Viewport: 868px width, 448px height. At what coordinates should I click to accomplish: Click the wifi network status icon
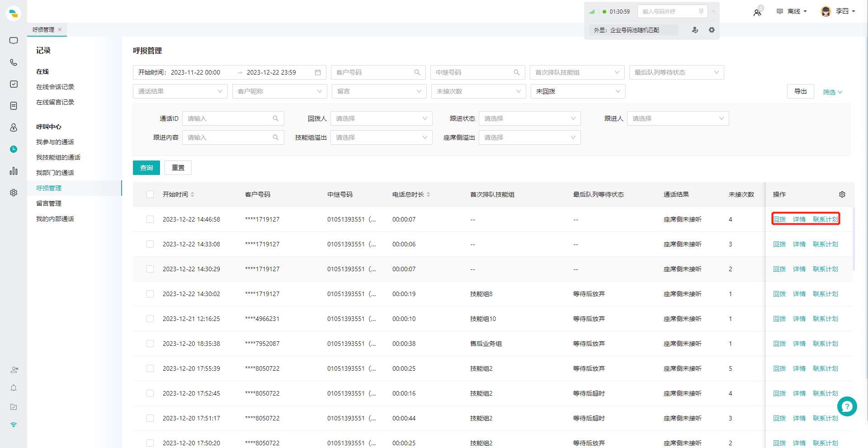point(14,425)
